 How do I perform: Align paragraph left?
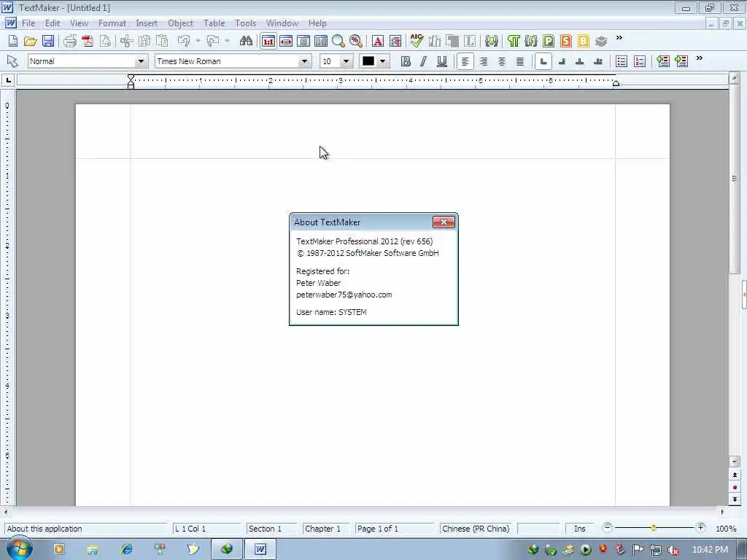coord(465,61)
